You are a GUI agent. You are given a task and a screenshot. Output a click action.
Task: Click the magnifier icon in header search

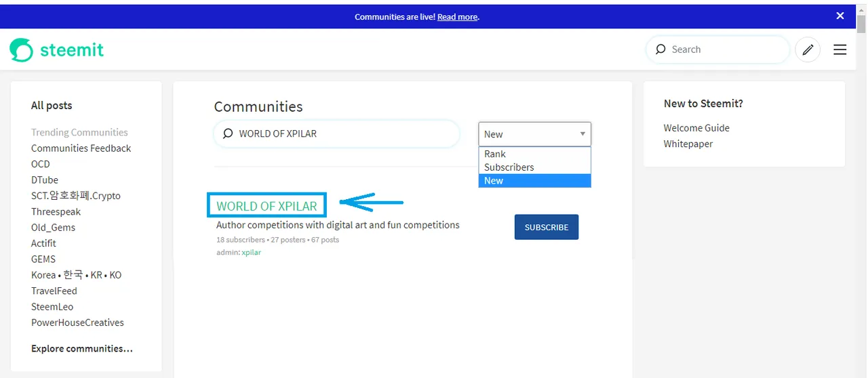point(660,49)
